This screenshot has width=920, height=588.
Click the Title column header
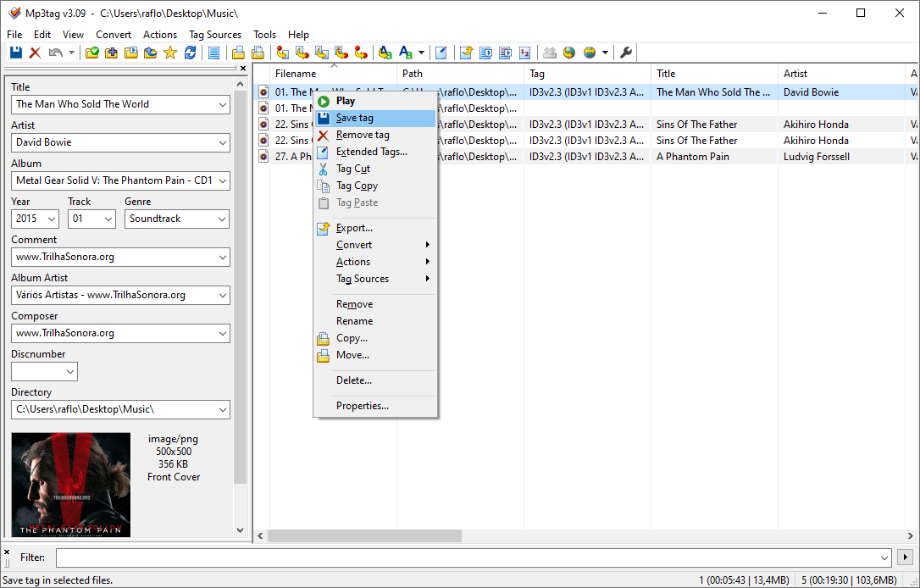coord(666,74)
